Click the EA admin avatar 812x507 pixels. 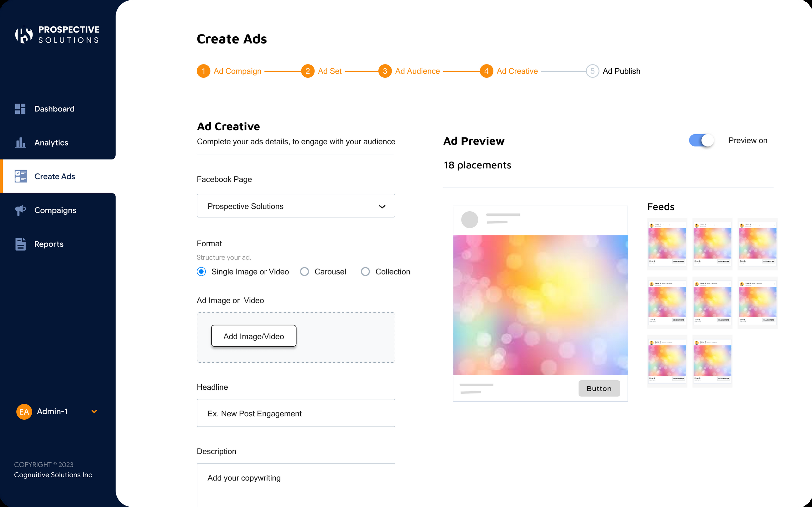click(24, 412)
